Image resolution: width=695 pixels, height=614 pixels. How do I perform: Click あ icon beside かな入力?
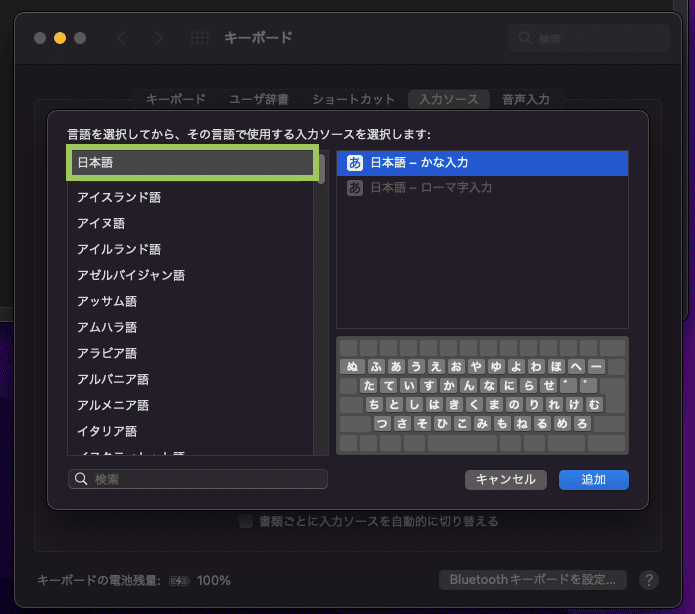355,163
